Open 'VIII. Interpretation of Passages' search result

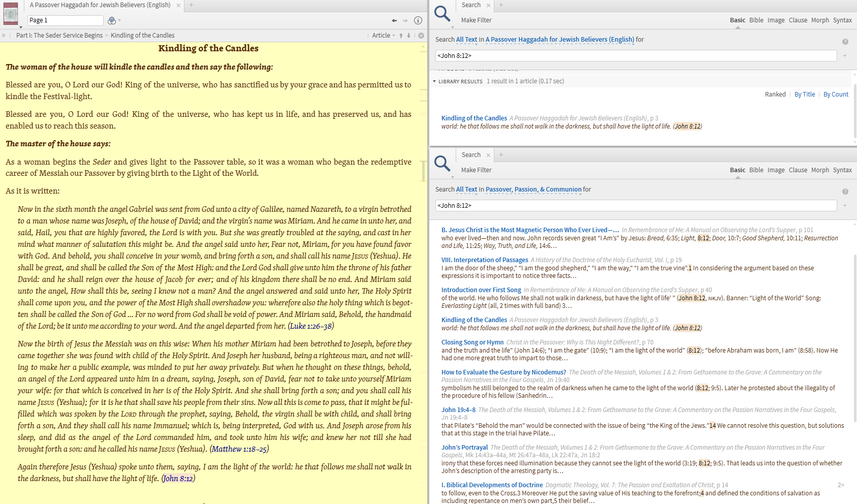(485, 260)
